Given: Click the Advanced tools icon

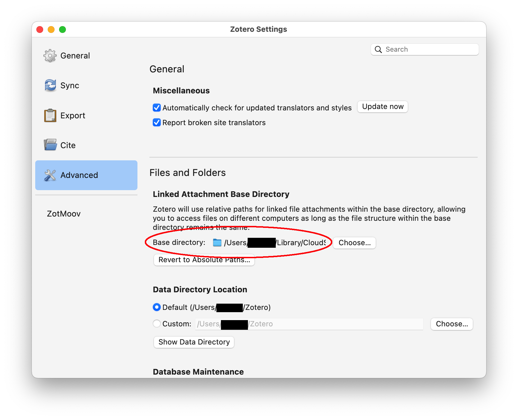Looking at the screenshot, I should click(x=50, y=175).
